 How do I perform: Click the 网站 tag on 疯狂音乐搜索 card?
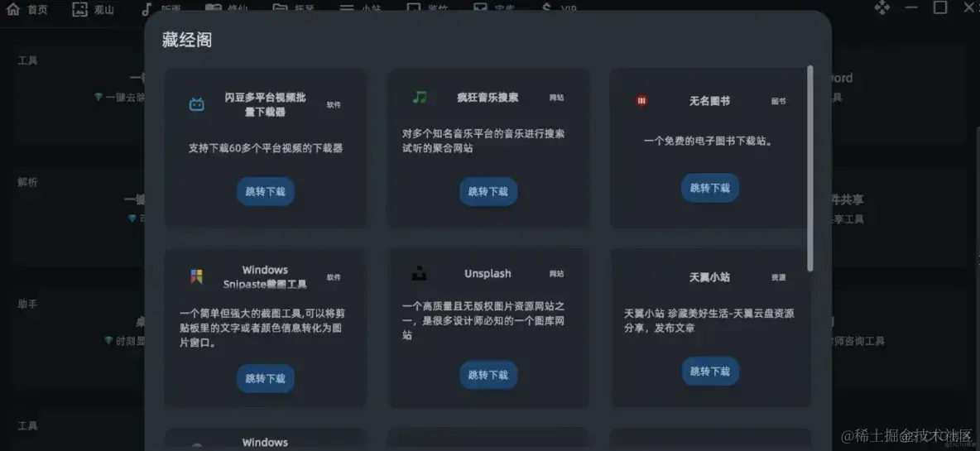pyautogui.click(x=556, y=98)
